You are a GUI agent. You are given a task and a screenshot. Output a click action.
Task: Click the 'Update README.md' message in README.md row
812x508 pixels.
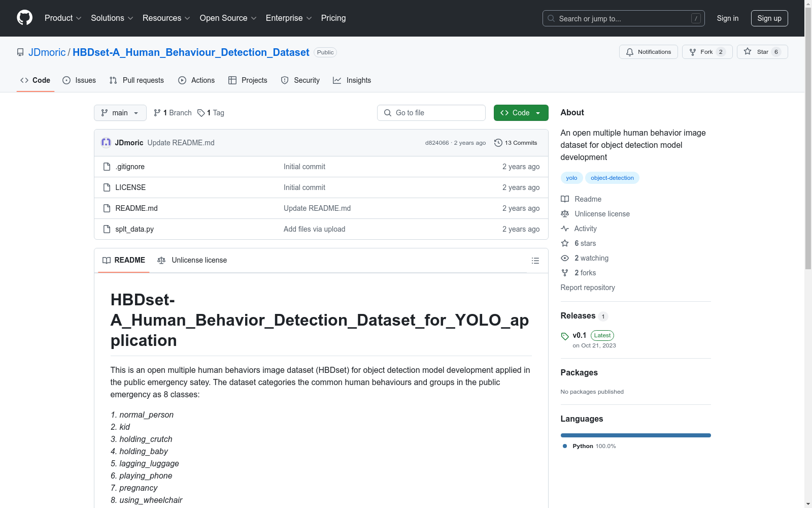317,208
